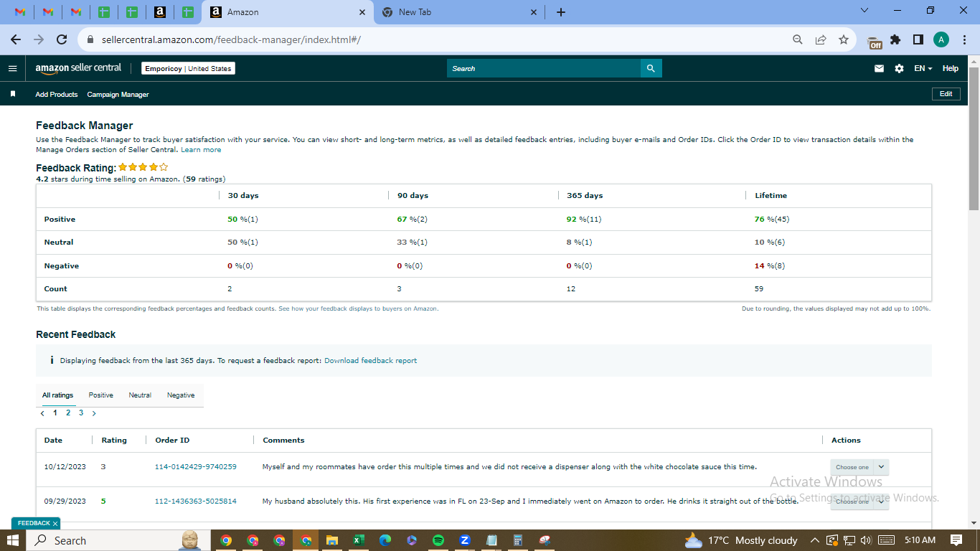Dismiss the FEEDBACK badge with its x
980x551 pixels.
(55, 524)
